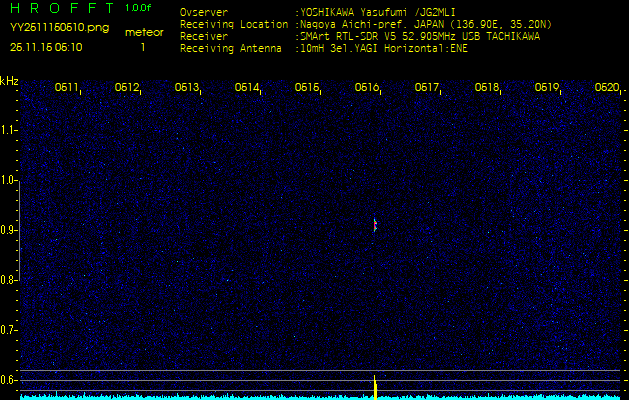The width and height of the screenshot is (629, 400).
Task: Click the 26.11.16 05:10 timestamp
Action: tap(46, 47)
